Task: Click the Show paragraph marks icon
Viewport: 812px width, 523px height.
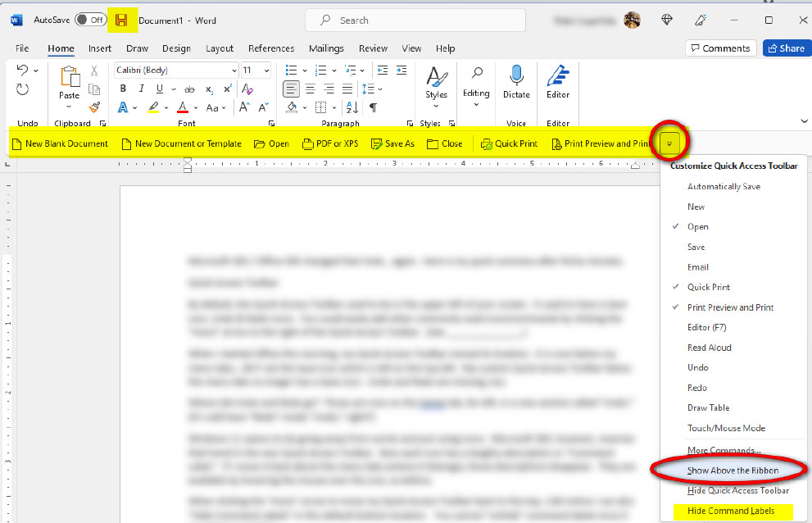Action: (373, 107)
